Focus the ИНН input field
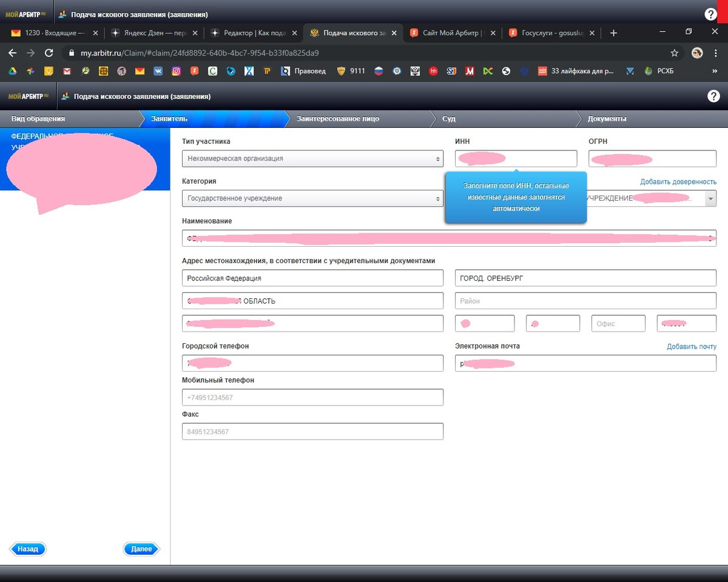 516,158
